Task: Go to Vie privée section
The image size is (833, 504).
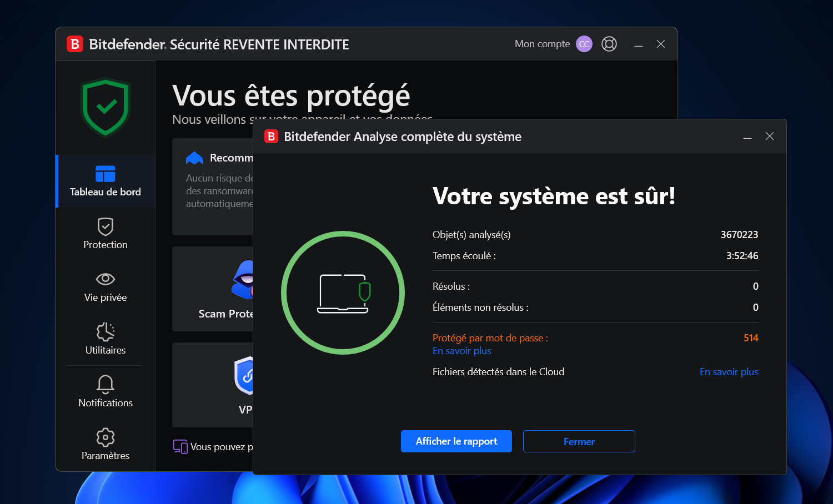Action: coord(106,287)
